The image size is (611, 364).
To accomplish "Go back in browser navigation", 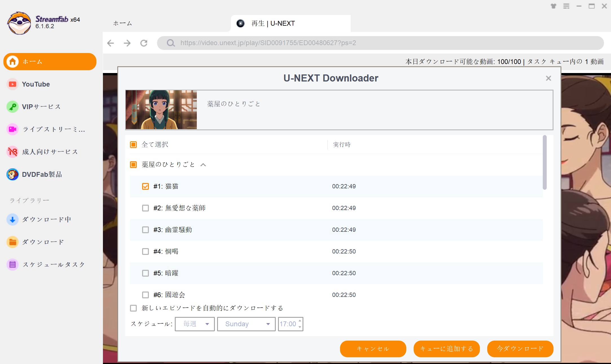I will click(x=111, y=43).
